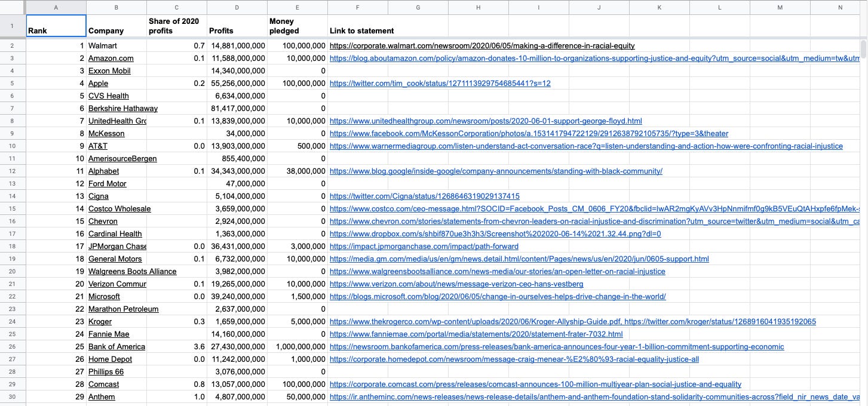The height and width of the screenshot is (406, 868).
Task: Open UnitedHealth Group George Floyd statement link
Action: point(486,121)
